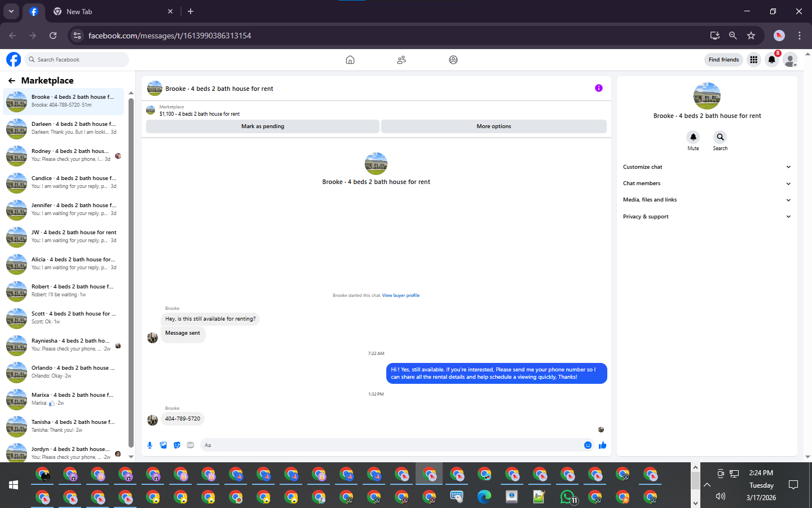Choose a sticker from the sticker icon
The height and width of the screenshot is (508, 812).
pos(177,445)
